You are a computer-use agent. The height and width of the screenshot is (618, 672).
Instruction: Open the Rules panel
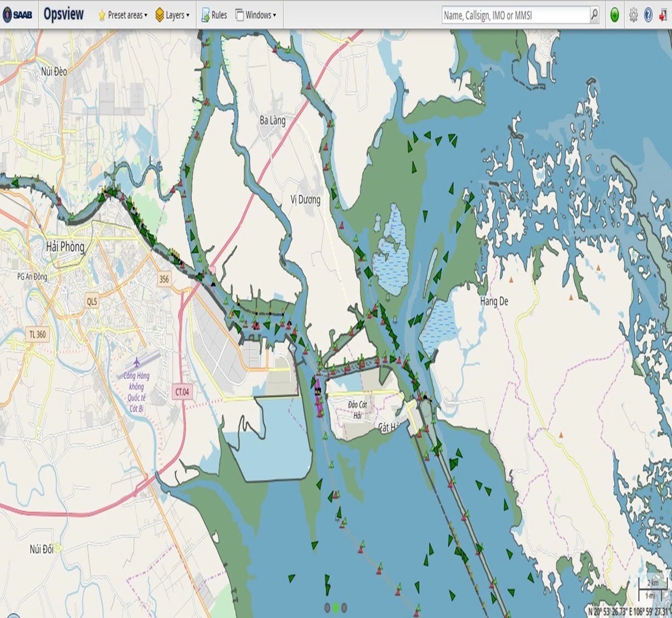coord(213,15)
